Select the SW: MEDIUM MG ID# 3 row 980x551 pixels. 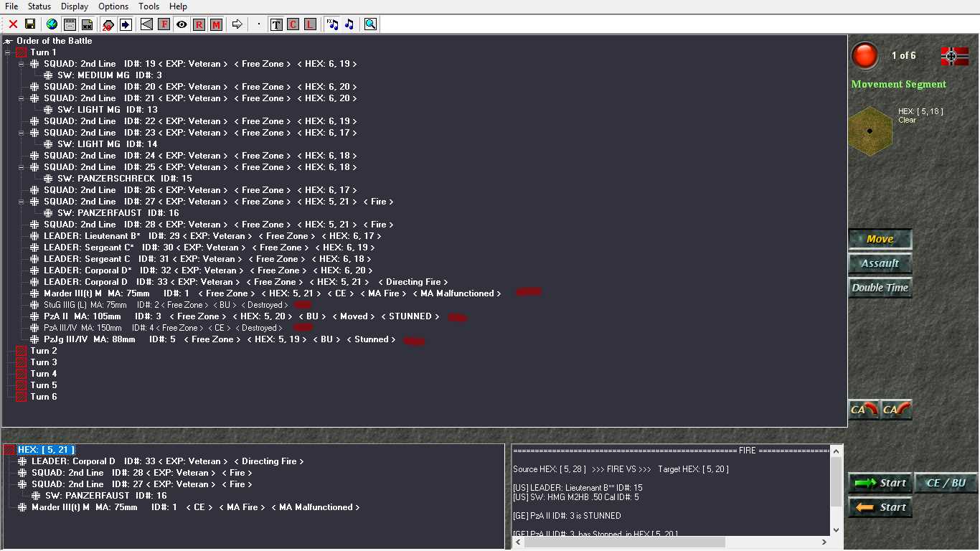(x=110, y=75)
